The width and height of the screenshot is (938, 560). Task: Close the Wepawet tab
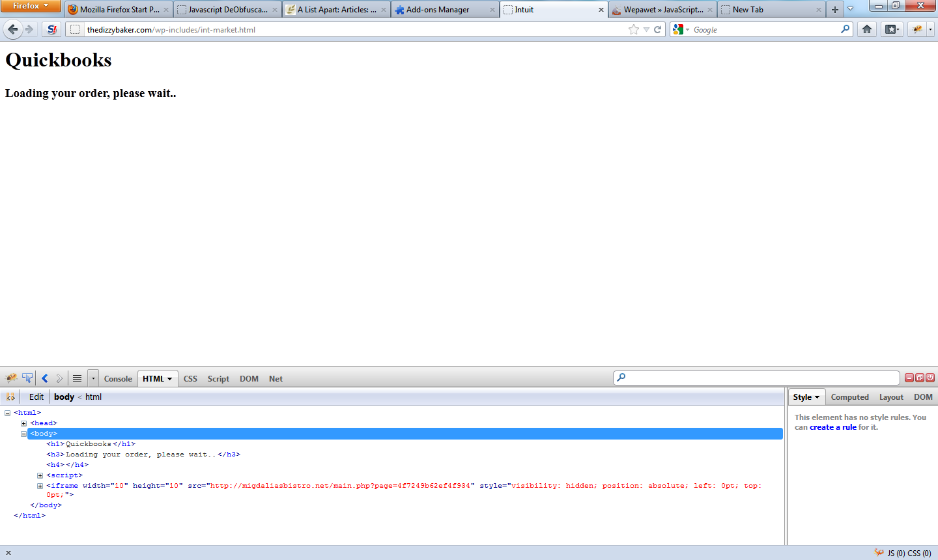710,10
